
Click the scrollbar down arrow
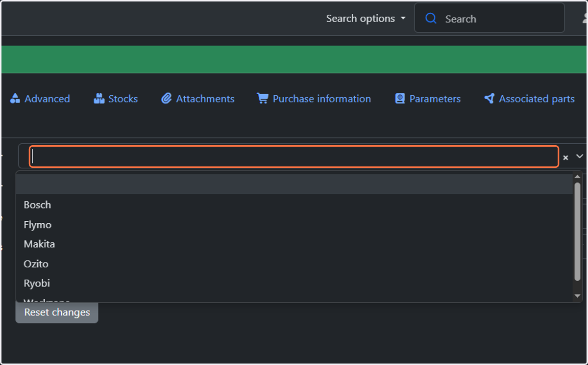(577, 296)
